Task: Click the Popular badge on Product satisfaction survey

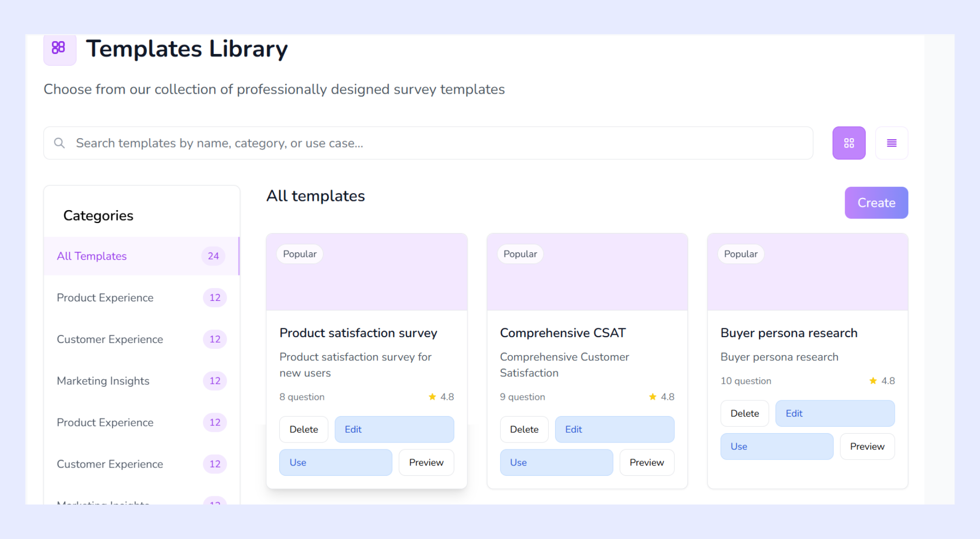Action: tap(299, 254)
